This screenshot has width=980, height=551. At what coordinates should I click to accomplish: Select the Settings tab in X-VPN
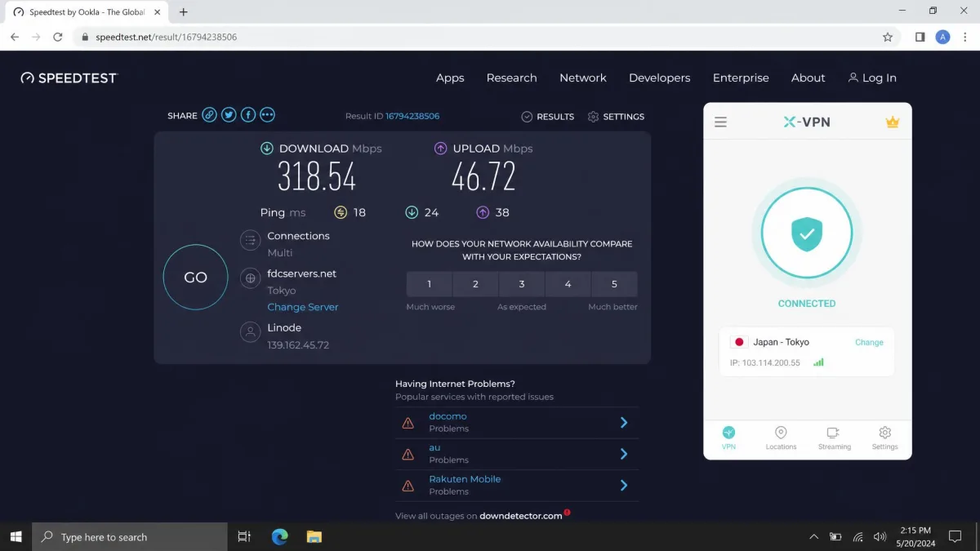(884, 438)
